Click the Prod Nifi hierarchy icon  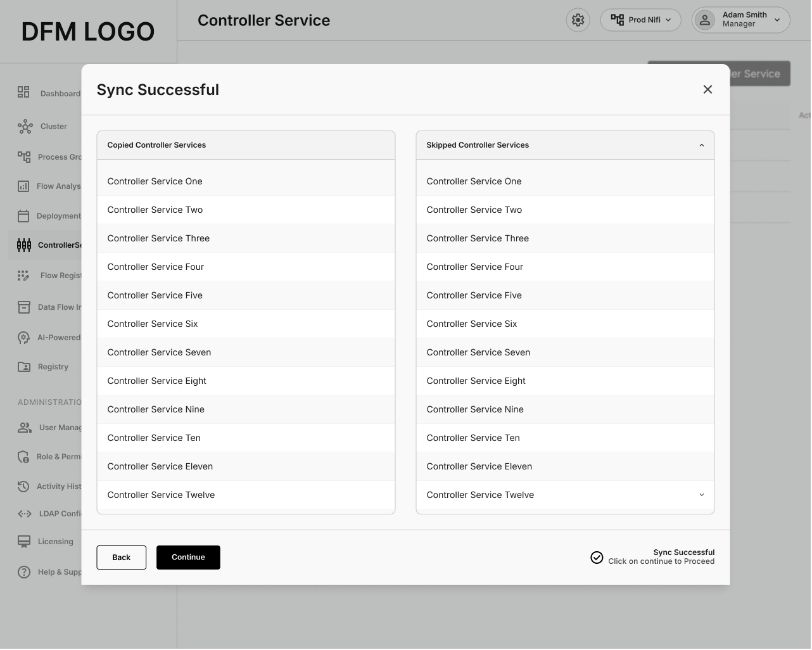point(618,20)
